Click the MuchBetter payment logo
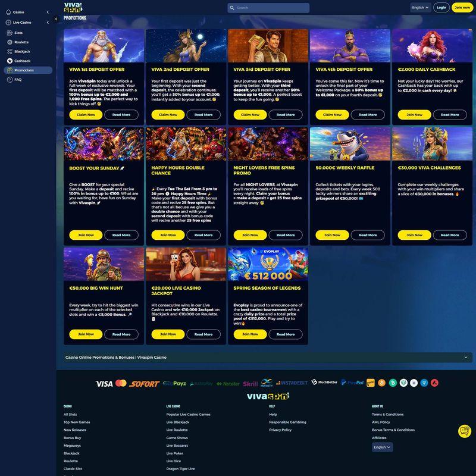The width and height of the screenshot is (476, 476). (324, 382)
